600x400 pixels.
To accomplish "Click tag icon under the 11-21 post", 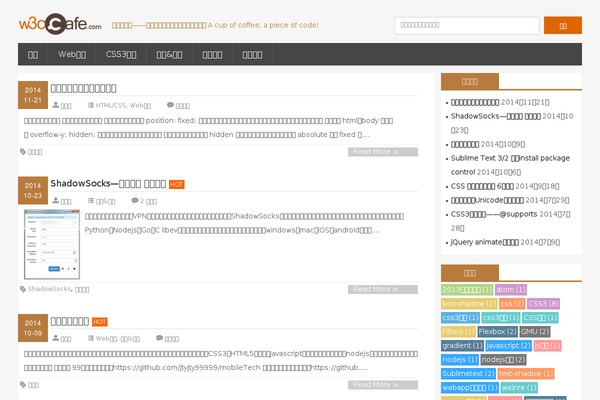I will click(x=23, y=152).
